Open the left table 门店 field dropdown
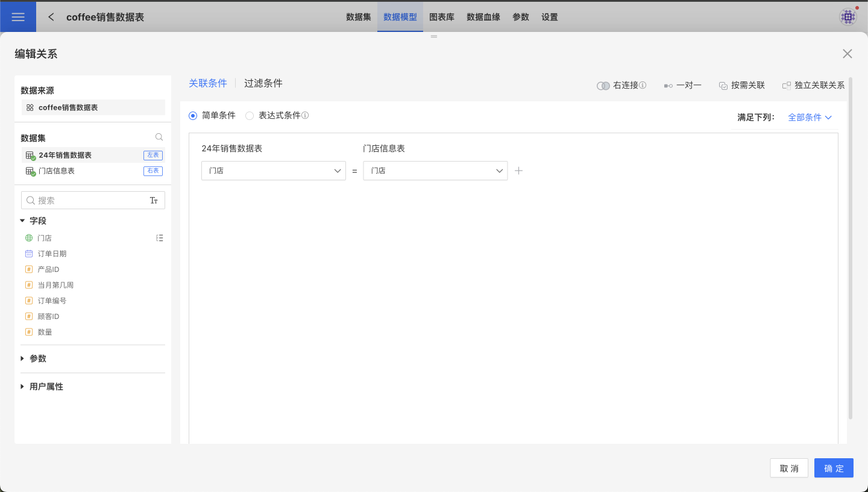Screen dimensions: 868x492 [x=273, y=171]
